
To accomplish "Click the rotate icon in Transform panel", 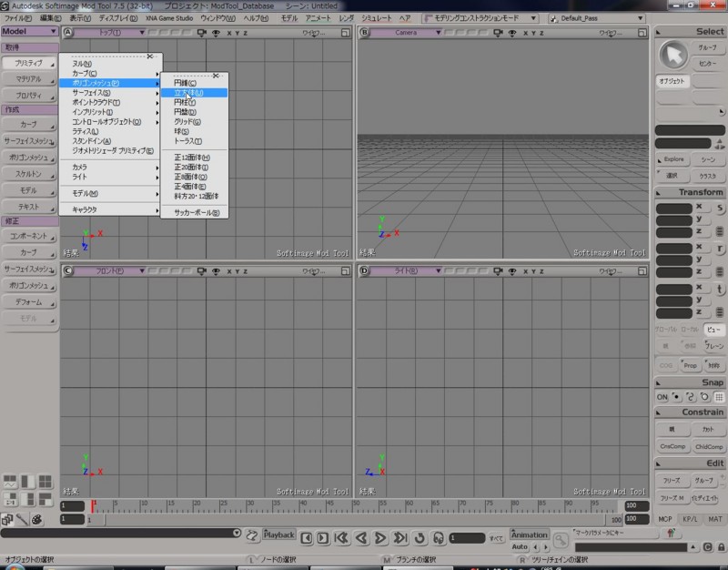I will (x=720, y=249).
